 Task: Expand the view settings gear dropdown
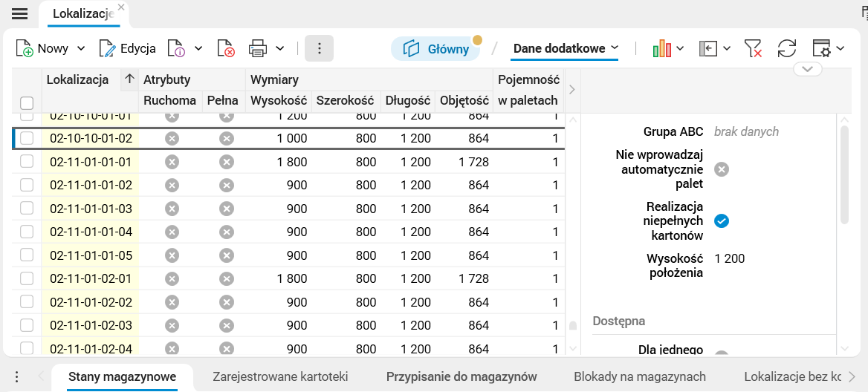click(841, 49)
